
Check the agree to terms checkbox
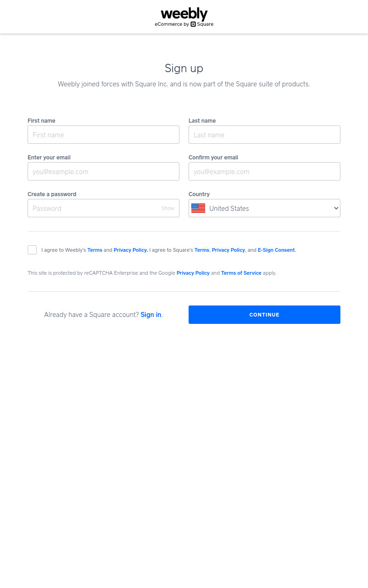pos(32,250)
